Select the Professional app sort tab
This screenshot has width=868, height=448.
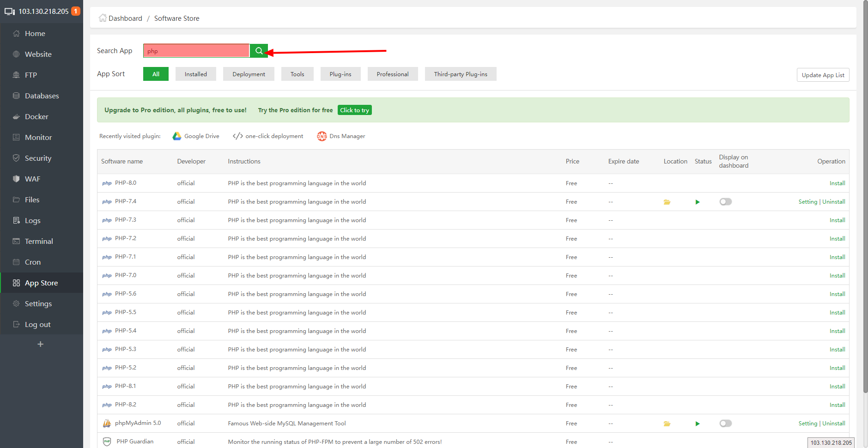tap(393, 74)
